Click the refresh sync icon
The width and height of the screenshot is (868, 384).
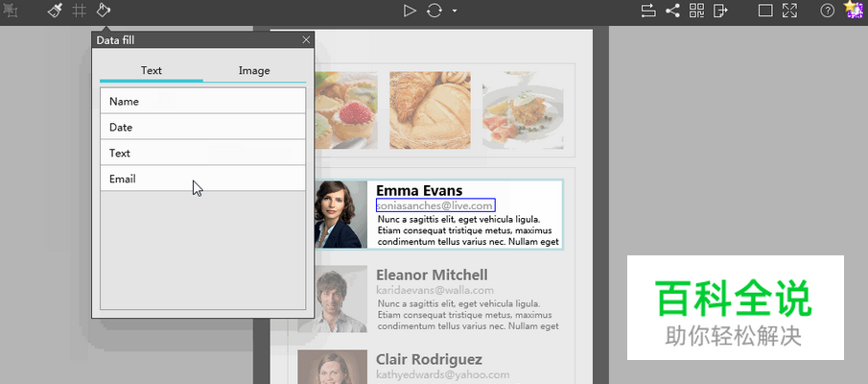434,11
